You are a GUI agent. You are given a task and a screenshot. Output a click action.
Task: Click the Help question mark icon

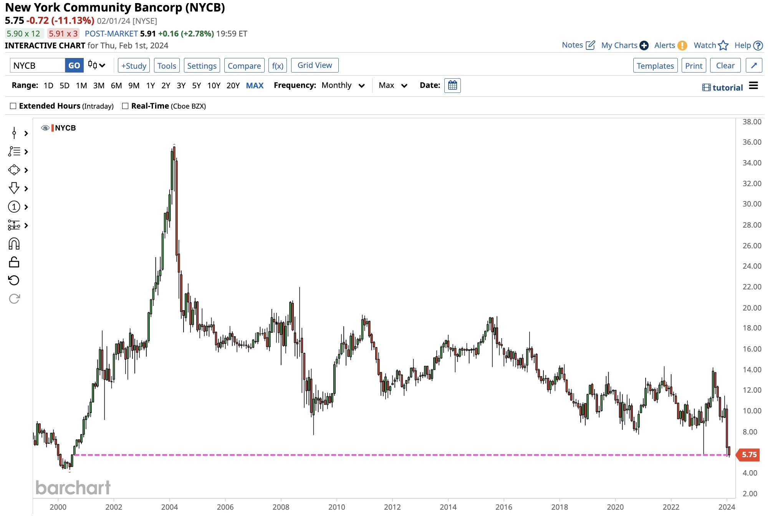[x=758, y=45]
